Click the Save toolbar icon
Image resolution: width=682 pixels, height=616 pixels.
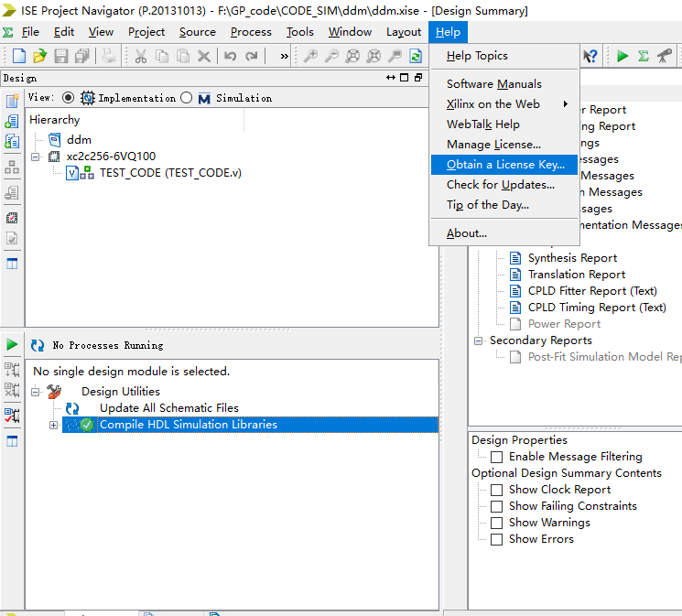click(x=61, y=56)
